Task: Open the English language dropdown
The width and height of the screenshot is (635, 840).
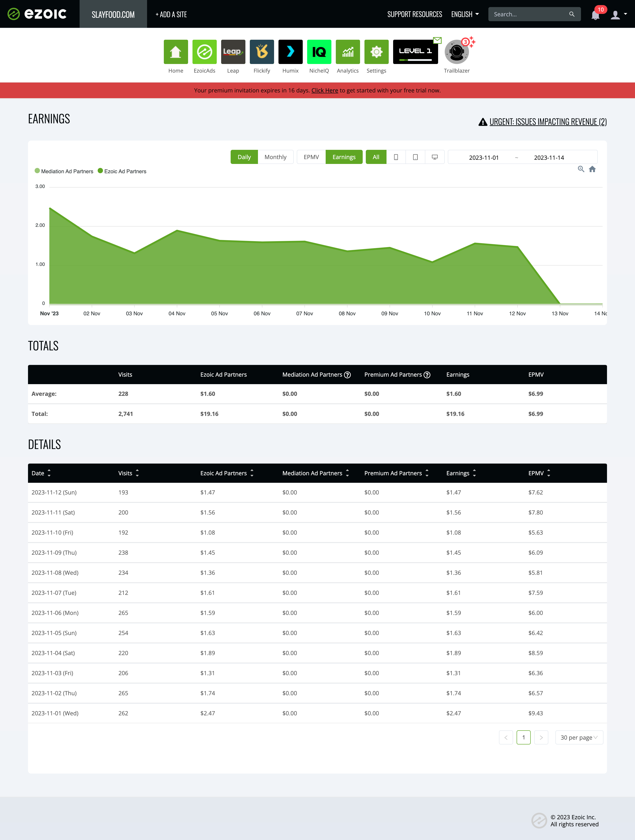Action: tap(465, 14)
